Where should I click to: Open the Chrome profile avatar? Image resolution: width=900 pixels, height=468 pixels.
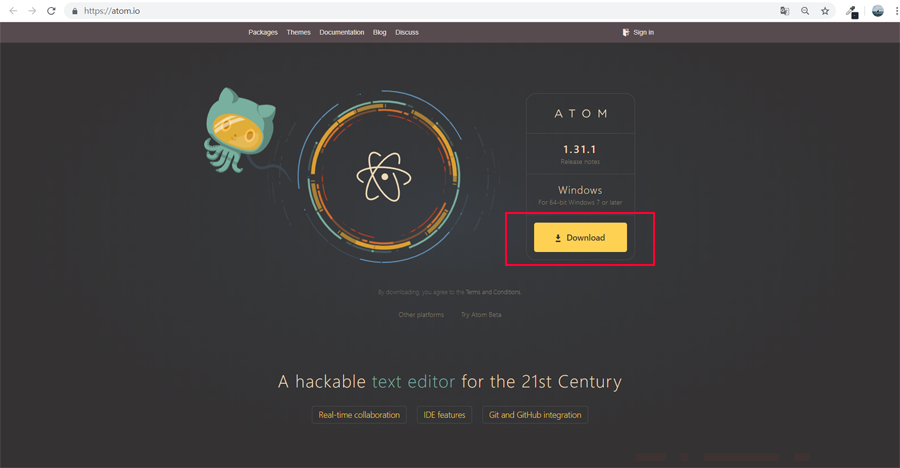coord(878,11)
